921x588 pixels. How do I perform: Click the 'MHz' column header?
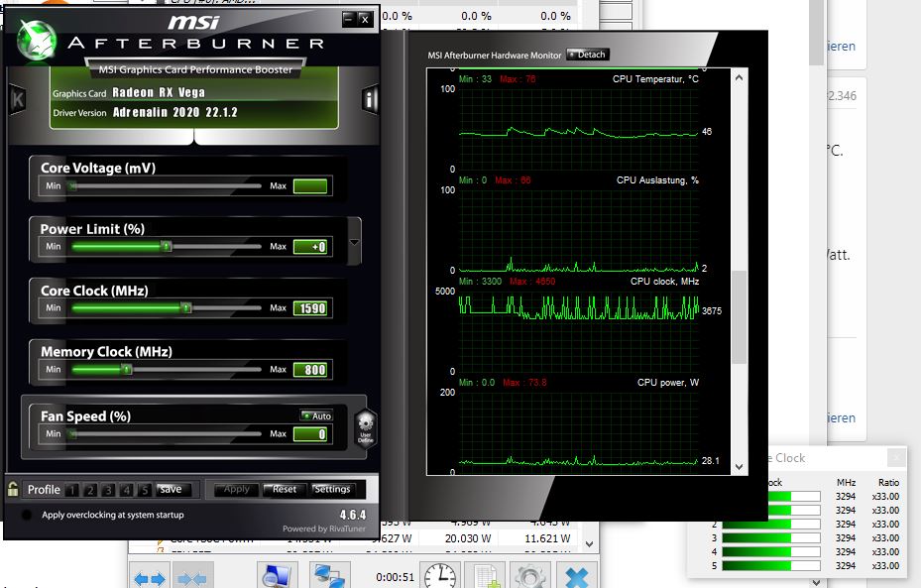pos(846,482)
